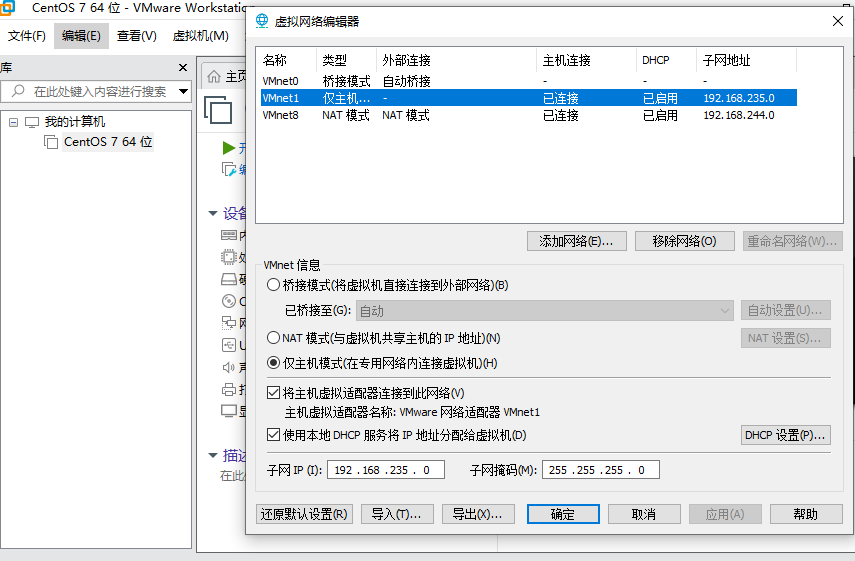Screen dimensions: 855x561
Task: Click the VMware Workstation logo icon in title bar
Action: point(7,8)
